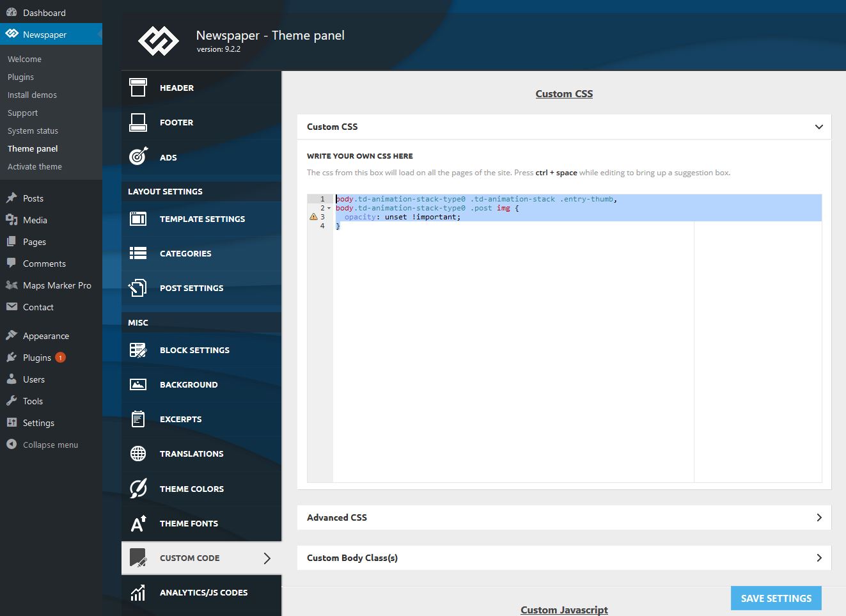
Task: Click the Custom Javascript heading link
Action: 564,610
